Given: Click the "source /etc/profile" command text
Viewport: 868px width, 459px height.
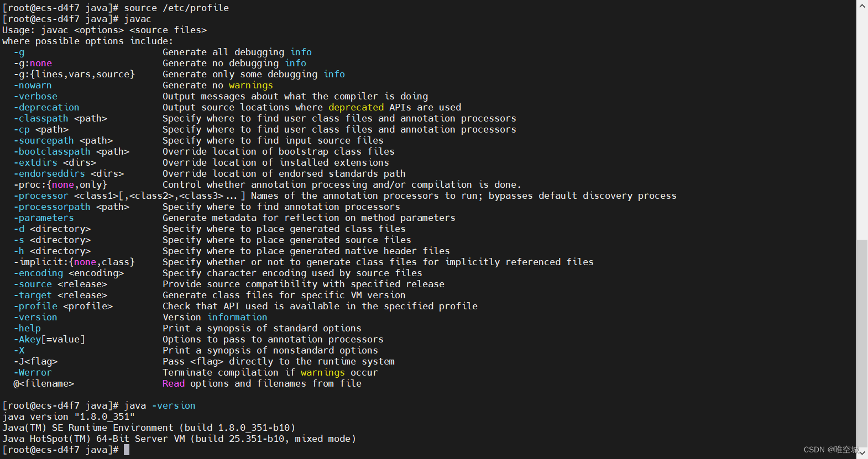Looking at the screenshot, I should [x=176, y=8].
